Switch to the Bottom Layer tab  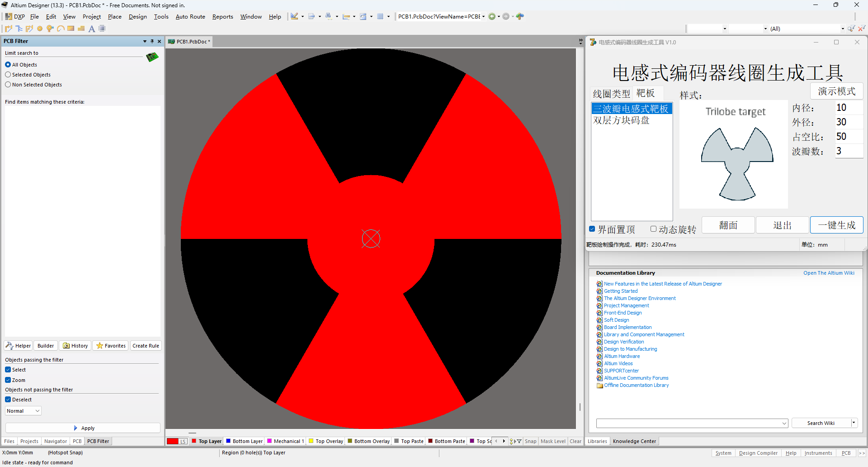244,441
